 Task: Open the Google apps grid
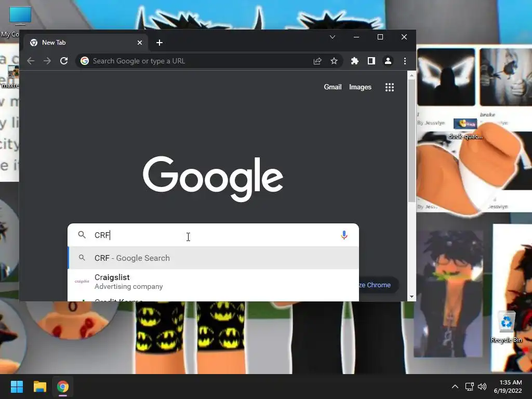point(390,87)
